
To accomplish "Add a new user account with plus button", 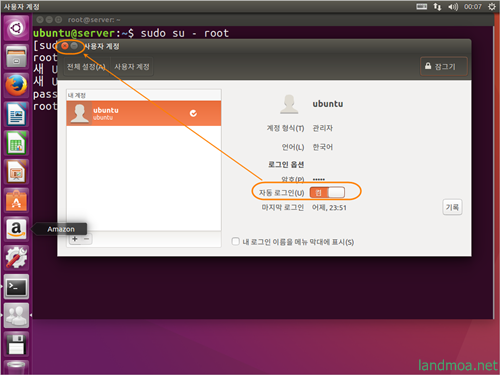I will tap(75, 239).
